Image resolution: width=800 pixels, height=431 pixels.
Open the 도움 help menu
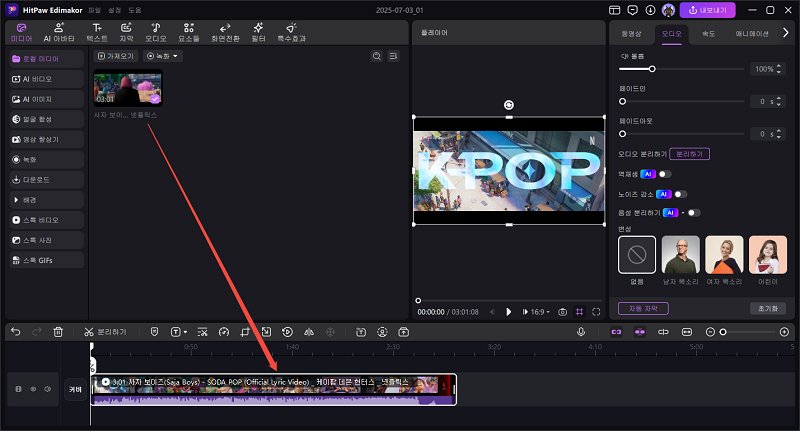135,10
